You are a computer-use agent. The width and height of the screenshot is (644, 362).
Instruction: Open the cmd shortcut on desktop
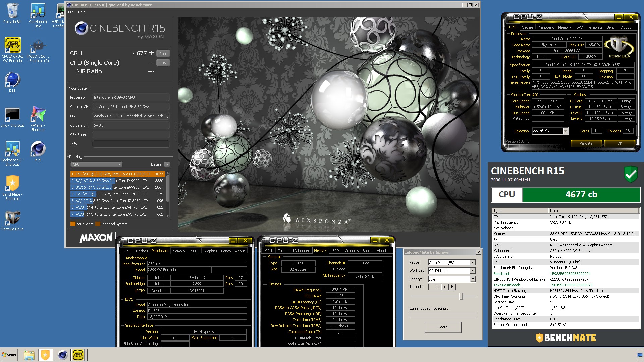tap(12, 117)
